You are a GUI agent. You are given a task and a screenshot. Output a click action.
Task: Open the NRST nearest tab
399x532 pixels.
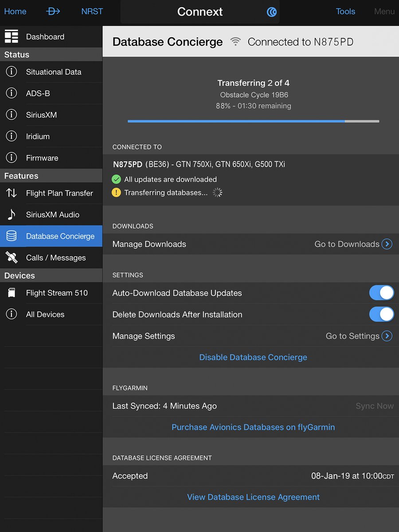coord(92,12)
